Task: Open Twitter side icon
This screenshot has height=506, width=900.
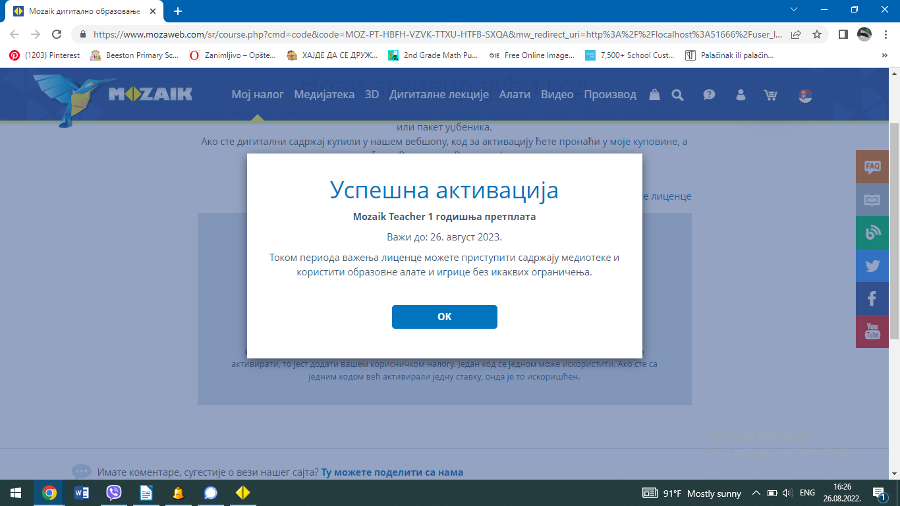Action: pyautogui.click(x=872, y=266)
